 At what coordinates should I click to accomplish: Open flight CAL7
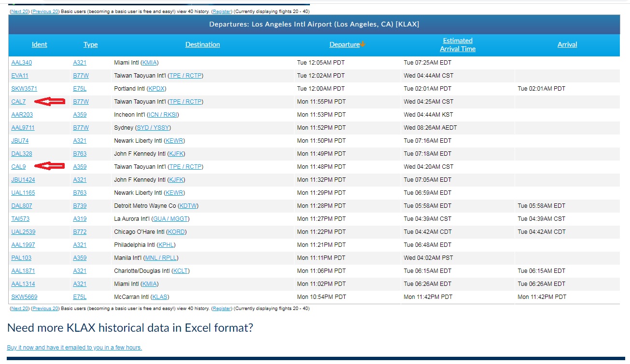click(18, 102)
